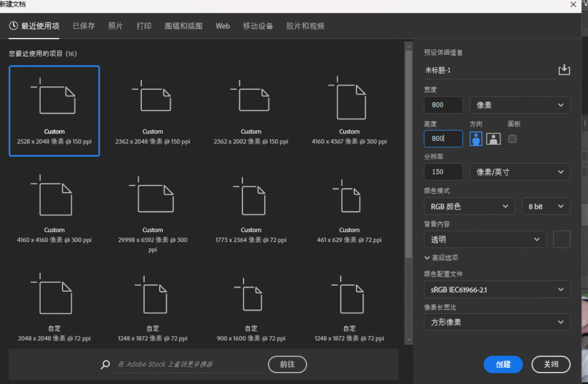Click the save preset icon next to 未标题-1
The image size is (588, 384).
click(564, 70)
